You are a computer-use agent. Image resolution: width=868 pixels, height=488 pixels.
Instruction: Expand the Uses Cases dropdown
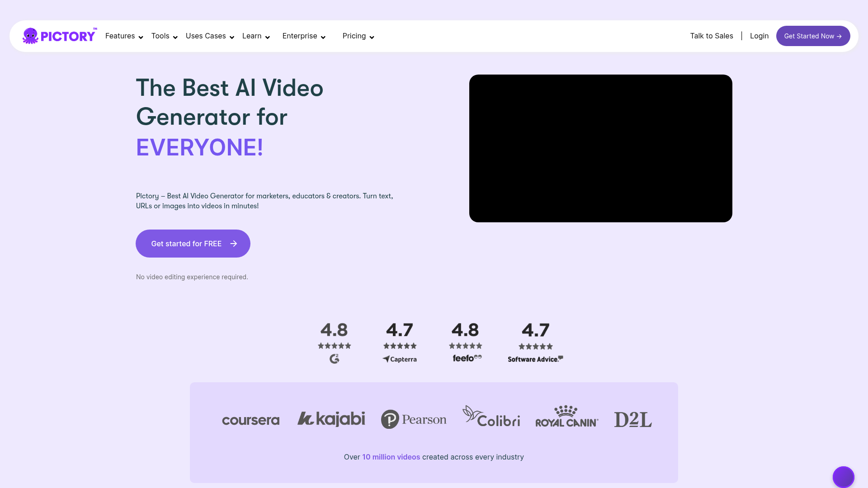(x=206, y=36)
